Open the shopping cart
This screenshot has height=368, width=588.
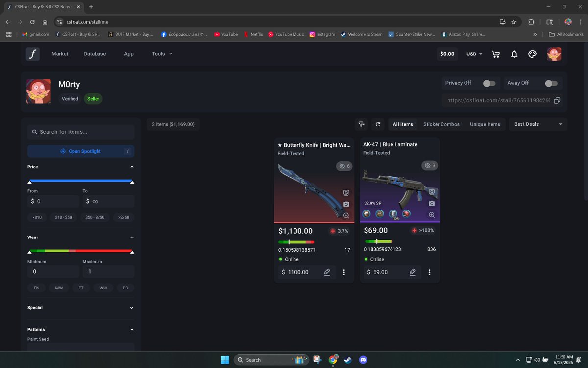pyautogui.click(x=496, y=54)
